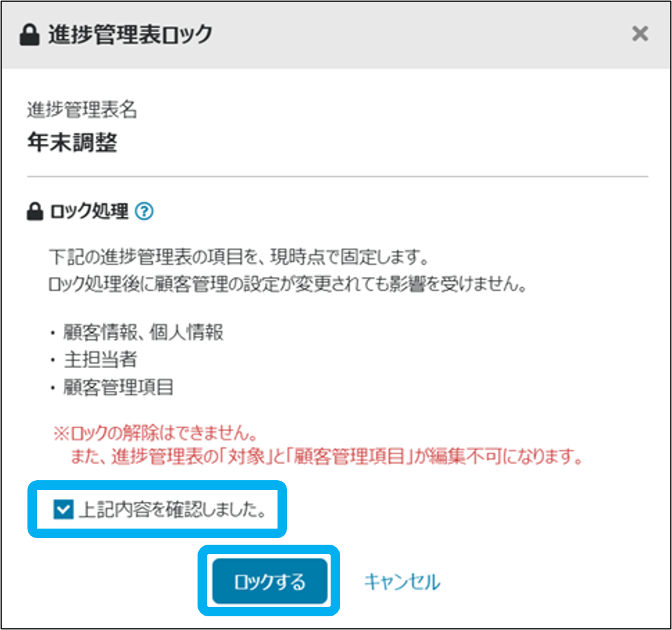Screen dimensions: 672x630
Task: Click the 進捗管理表ロック title text
Action: tap(130, 35)
